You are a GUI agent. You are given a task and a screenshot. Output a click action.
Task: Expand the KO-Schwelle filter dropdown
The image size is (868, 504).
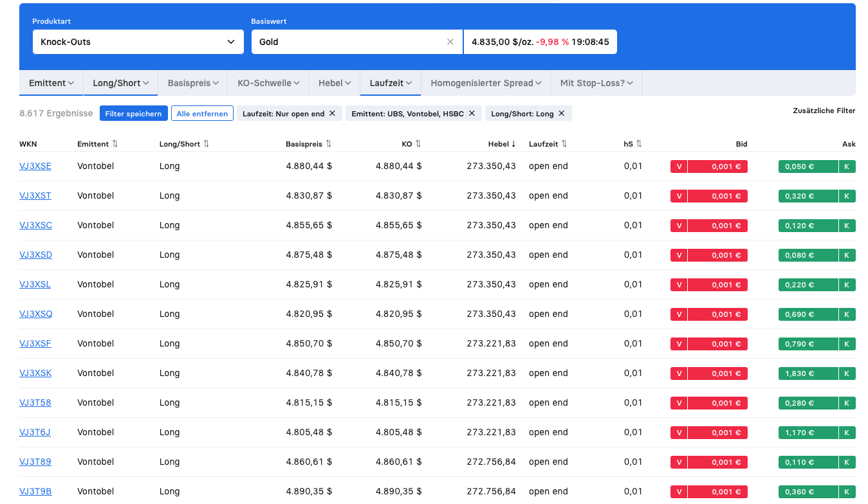click(x=269, y=83)
